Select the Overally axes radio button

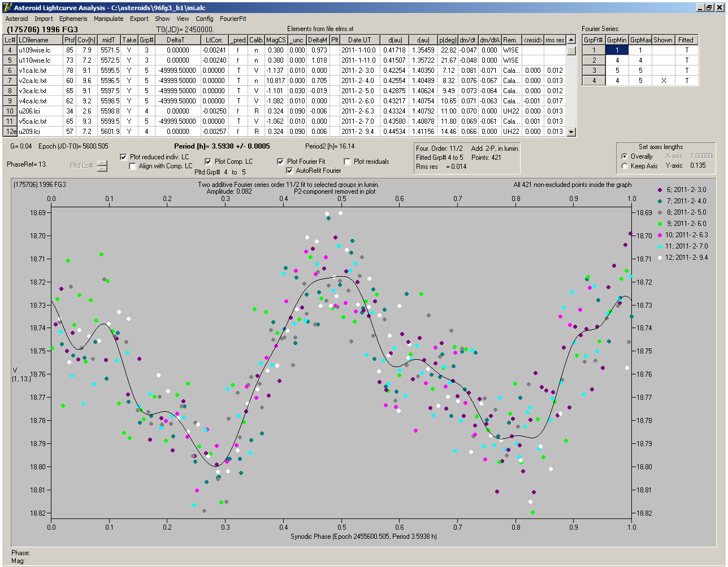pos(624,156)
